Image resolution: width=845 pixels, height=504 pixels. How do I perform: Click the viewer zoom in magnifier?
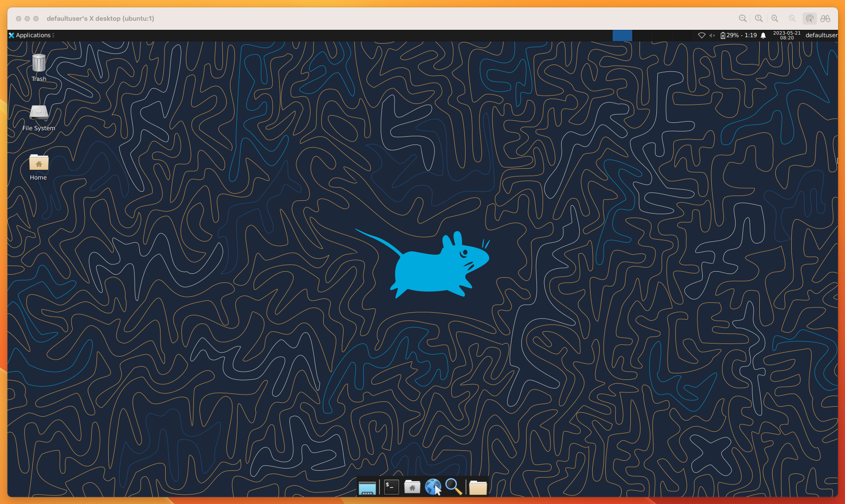775,19
